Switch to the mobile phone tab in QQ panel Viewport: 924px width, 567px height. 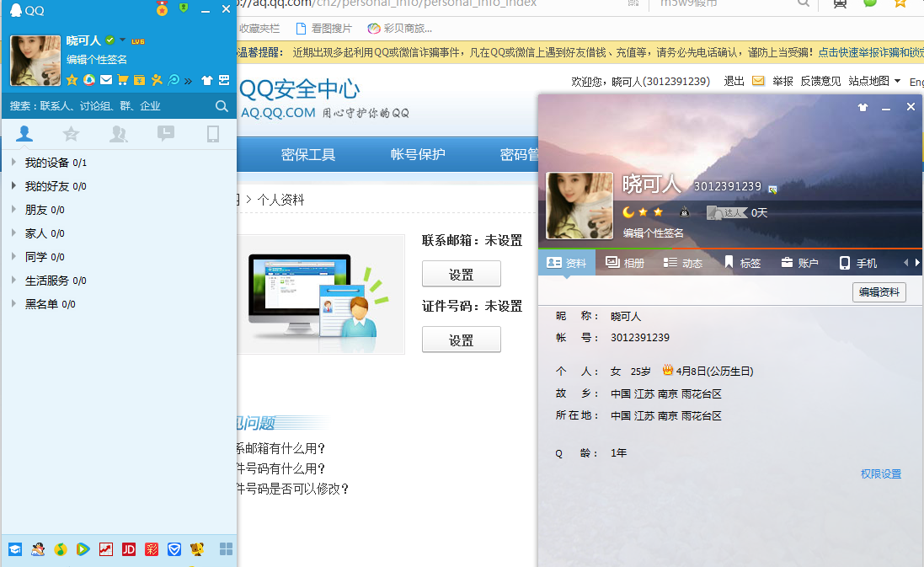pyautogui.click(x=213, y=134)
